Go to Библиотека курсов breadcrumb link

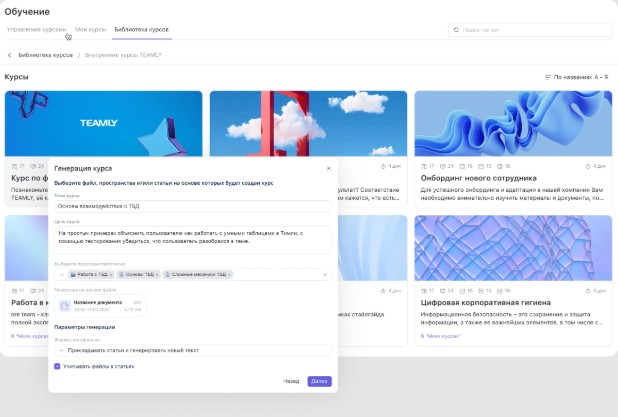[46, 55]
